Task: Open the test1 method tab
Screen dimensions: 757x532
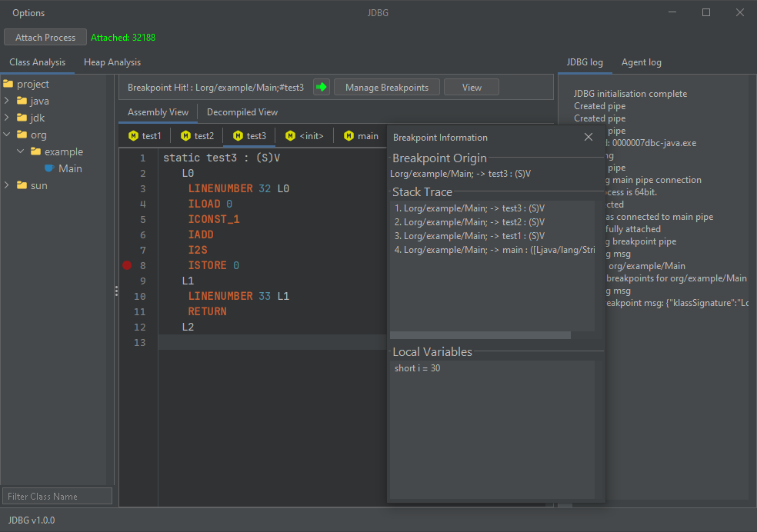Action: [x=145, y=136]
